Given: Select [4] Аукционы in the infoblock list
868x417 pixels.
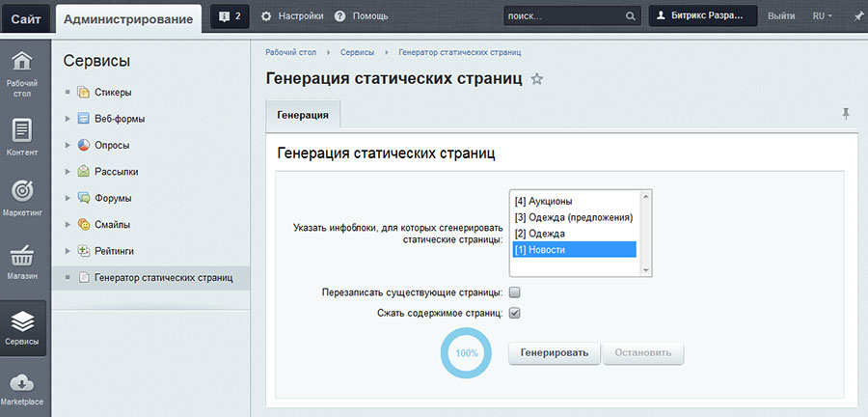Looking at the screenshot, I should pos(544,201).
